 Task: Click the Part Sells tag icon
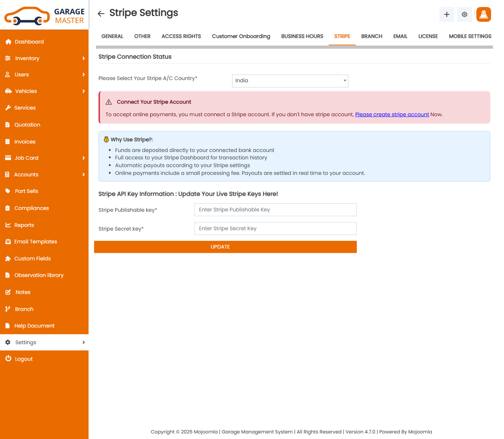coord(8,191)
